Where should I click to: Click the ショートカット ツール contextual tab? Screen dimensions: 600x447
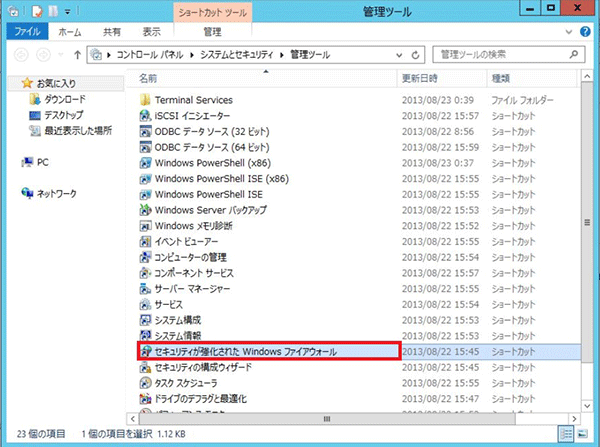[x=212, y=13]
